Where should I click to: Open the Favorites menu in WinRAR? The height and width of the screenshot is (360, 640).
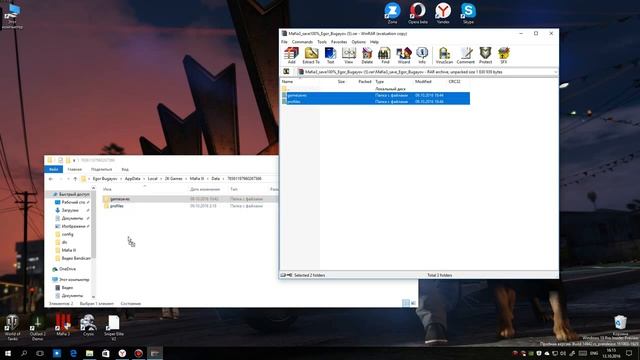[339, 42]
